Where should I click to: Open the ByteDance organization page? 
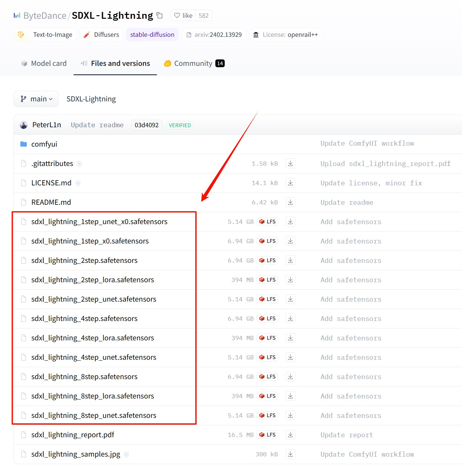coord(45,16)
